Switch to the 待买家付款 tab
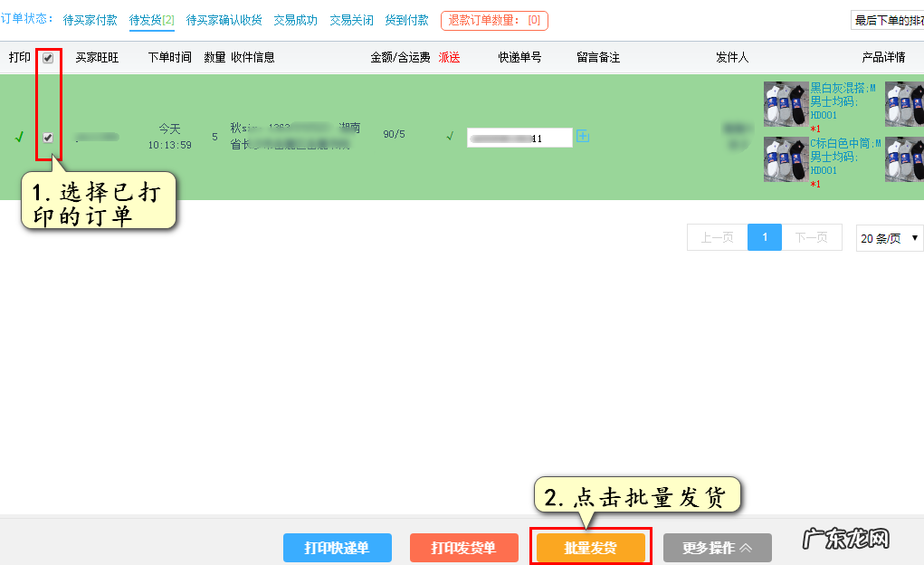Screen dimensions: 924x565 90,18
